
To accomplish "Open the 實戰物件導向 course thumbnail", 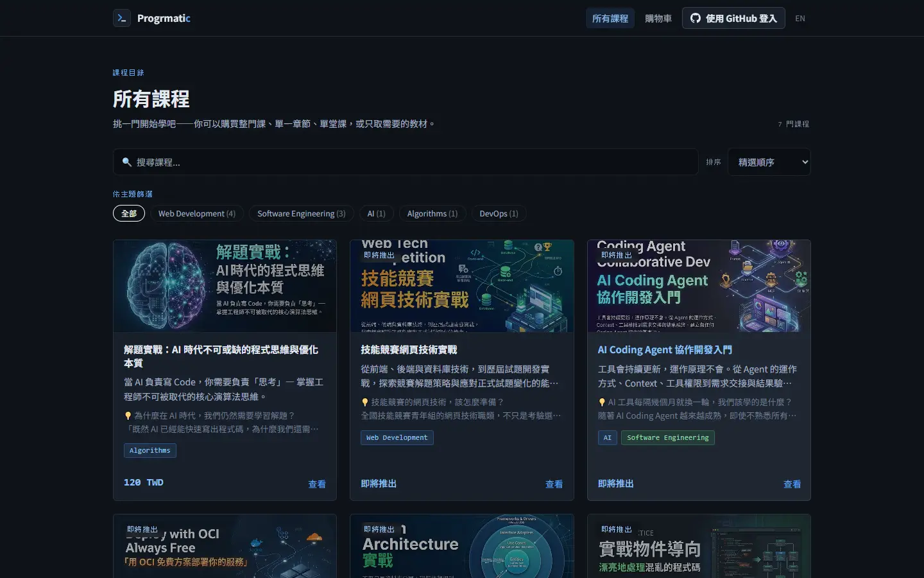I will click(x=699, y=546).
